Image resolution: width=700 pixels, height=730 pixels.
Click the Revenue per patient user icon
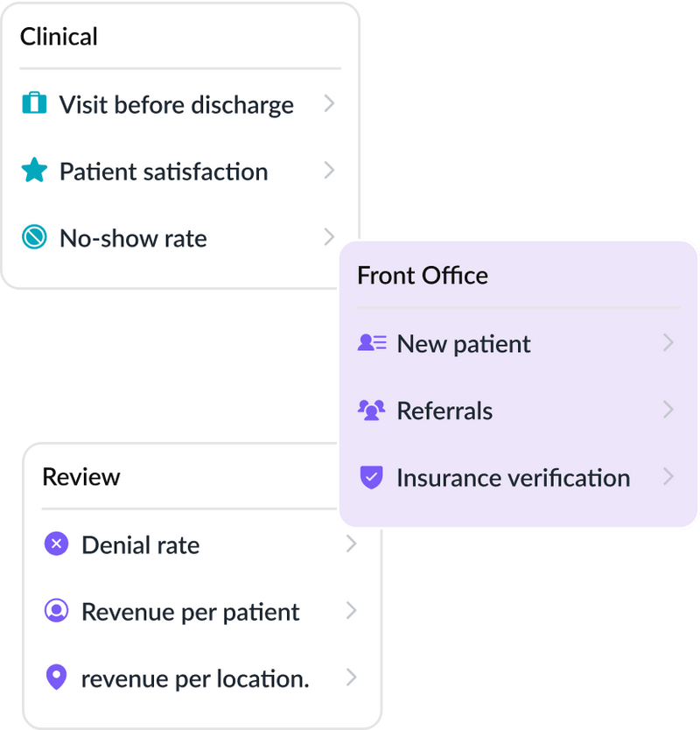tap(56, 611)
